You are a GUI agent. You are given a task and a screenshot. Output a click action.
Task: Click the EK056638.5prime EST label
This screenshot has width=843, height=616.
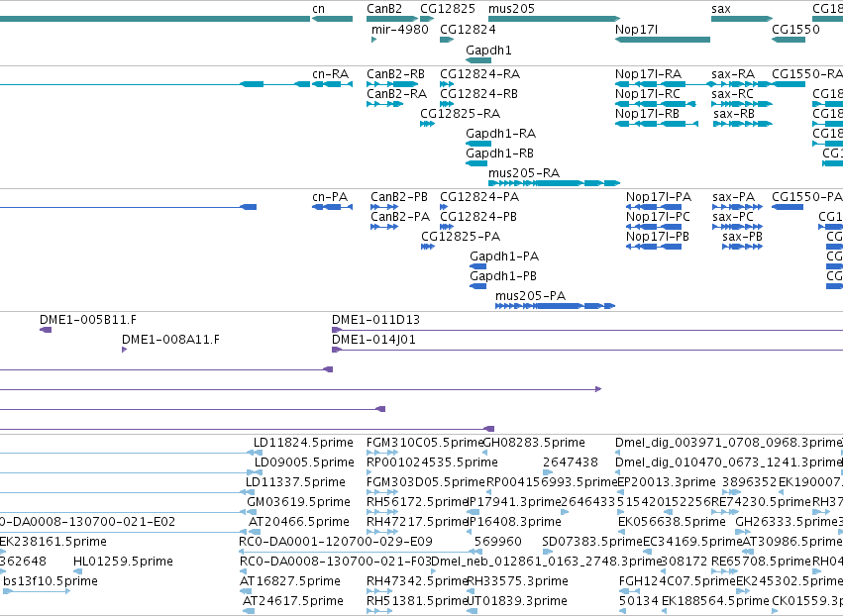click(672, 522)
